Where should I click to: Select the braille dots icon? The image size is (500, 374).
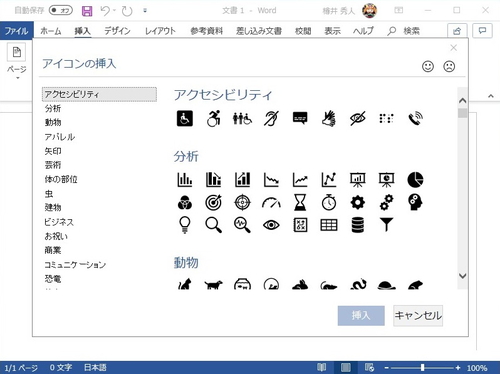386,118
